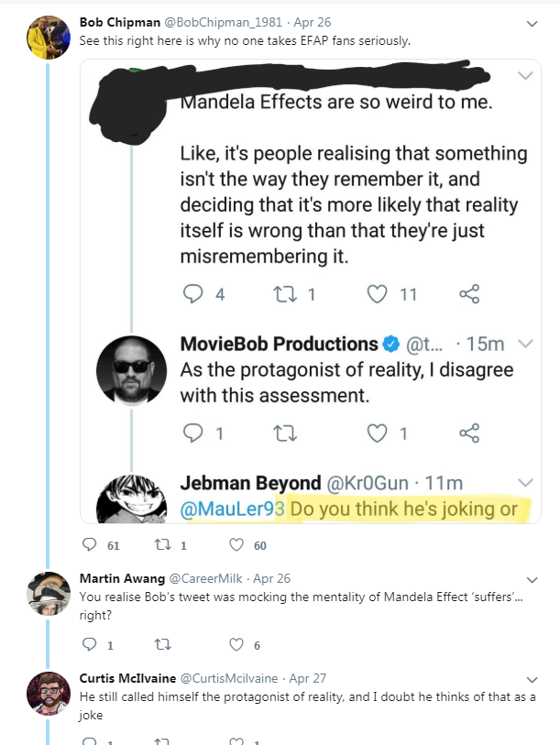Screen dimensions: 560x745
Task: Click retweet icon under MovieBob Productions reply
Action: pyautogui.click(x=285, y=433)
